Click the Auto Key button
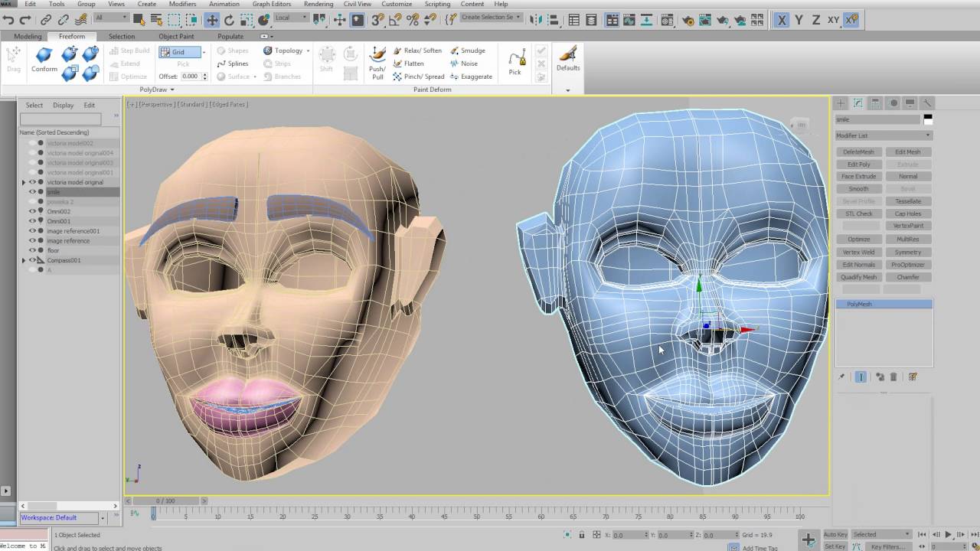The width and height of the screenshot is (980, 551). [x=835, y=534]
